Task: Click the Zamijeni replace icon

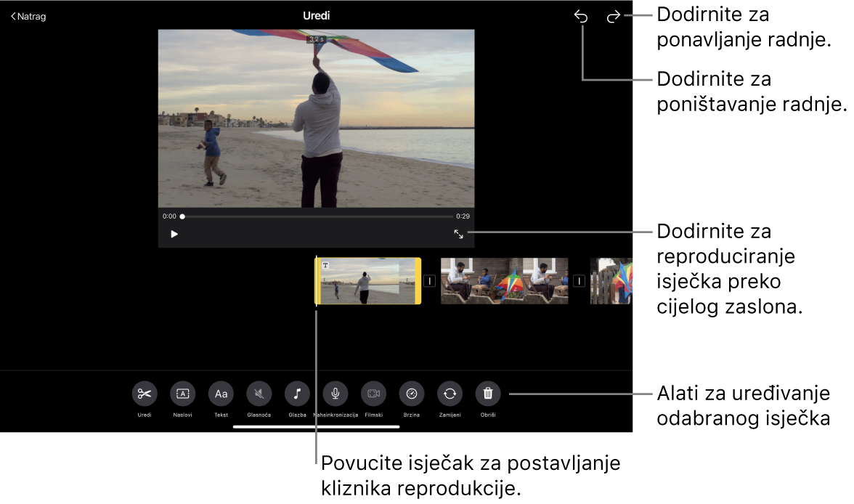Action: (450, 394)
